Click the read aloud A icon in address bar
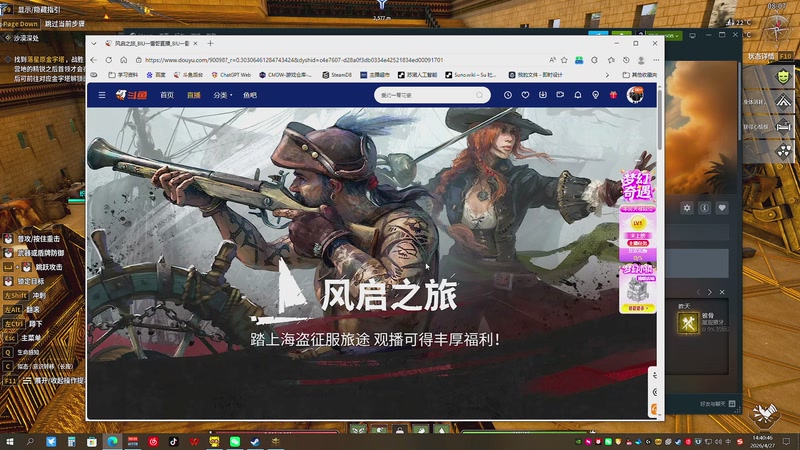Viewport: 800px width, 450px height. 553,60
